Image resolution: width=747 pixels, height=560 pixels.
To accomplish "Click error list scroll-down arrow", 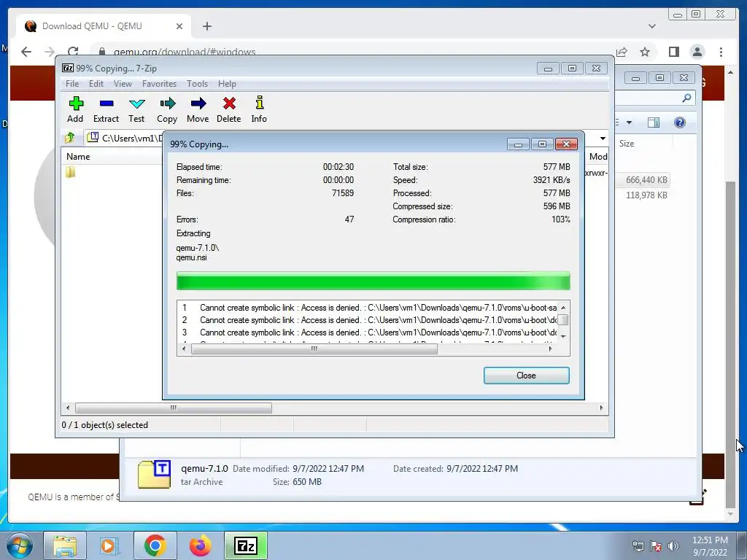I will pyautogui.click(x=563, y=337).
